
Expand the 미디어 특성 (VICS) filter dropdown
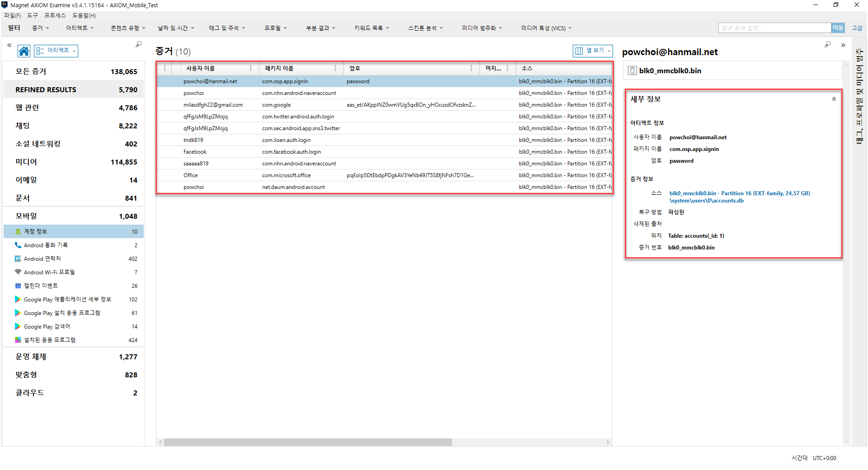click(x=547, y=28)
